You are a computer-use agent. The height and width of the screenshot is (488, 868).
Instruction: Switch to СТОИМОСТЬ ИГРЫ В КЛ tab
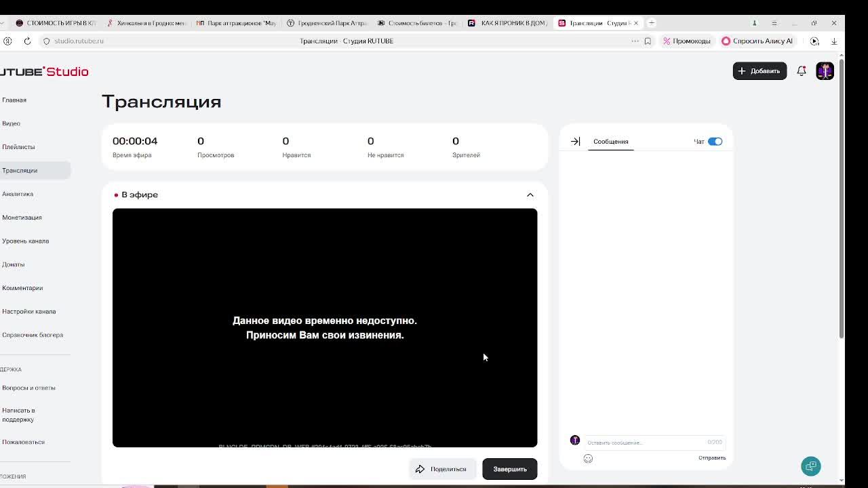click(x=56, y=23)
